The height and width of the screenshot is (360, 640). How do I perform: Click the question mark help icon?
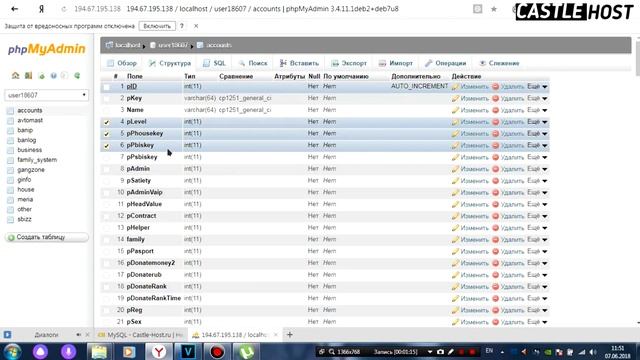(182, 26)
